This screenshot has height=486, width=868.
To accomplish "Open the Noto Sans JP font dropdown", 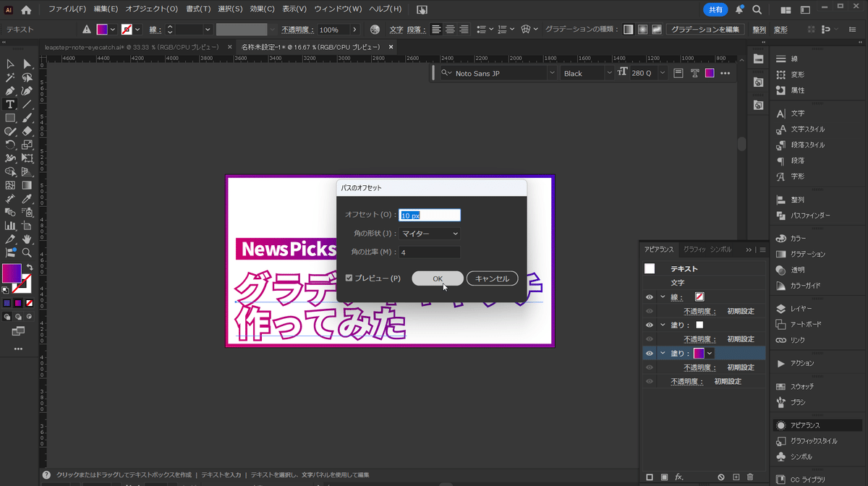I will tap(551, 73).
